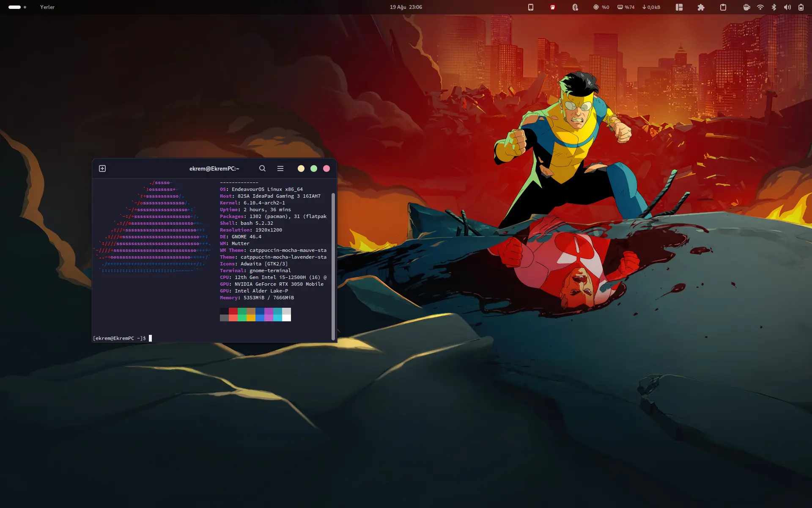
Task: Click the GPU: Intel Alder Lake-P line
Action: tap(254, 291)
